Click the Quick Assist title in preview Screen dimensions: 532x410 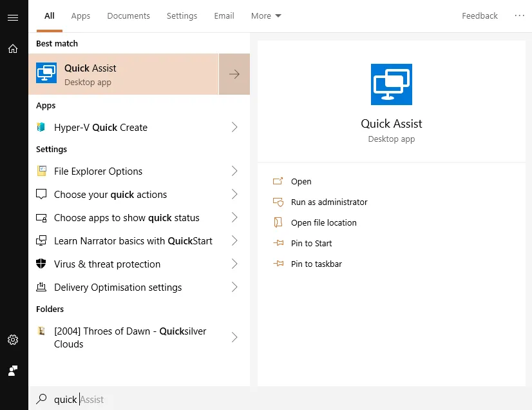(391, 124)
